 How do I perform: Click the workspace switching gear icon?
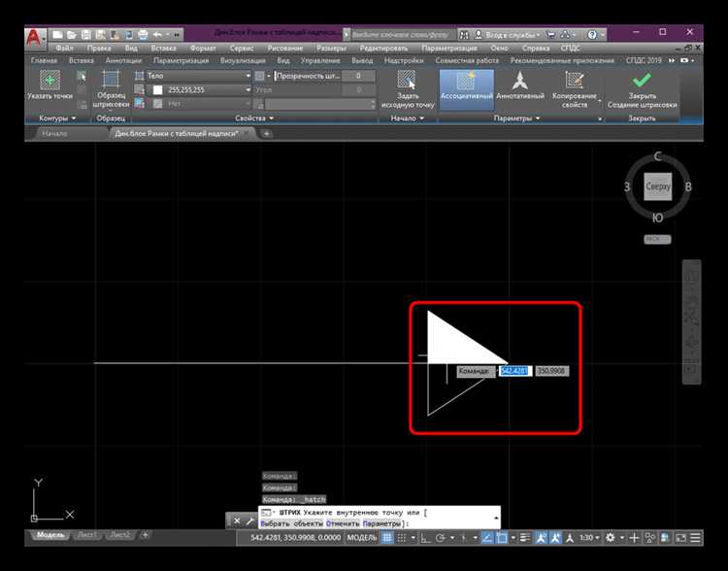611,538
